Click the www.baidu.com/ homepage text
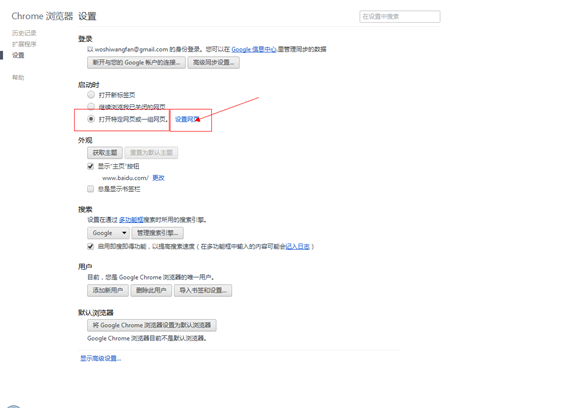576x408 pixels. click(125, 178)
